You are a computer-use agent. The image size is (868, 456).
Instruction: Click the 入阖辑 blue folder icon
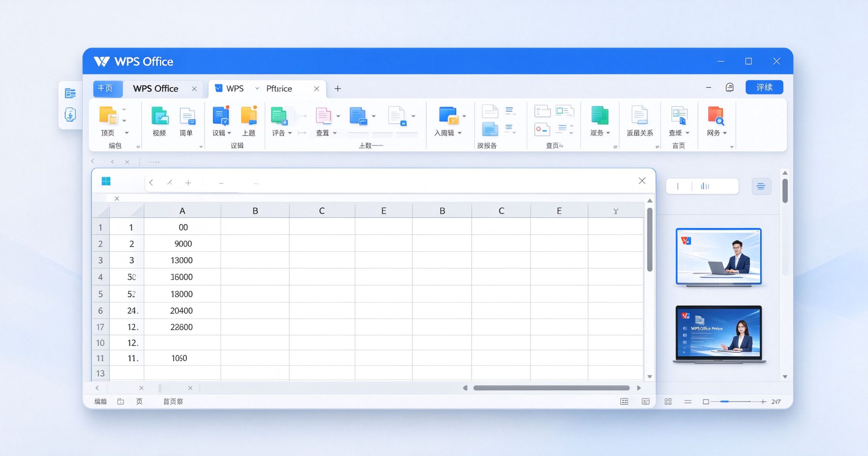(x=448, y=115)
